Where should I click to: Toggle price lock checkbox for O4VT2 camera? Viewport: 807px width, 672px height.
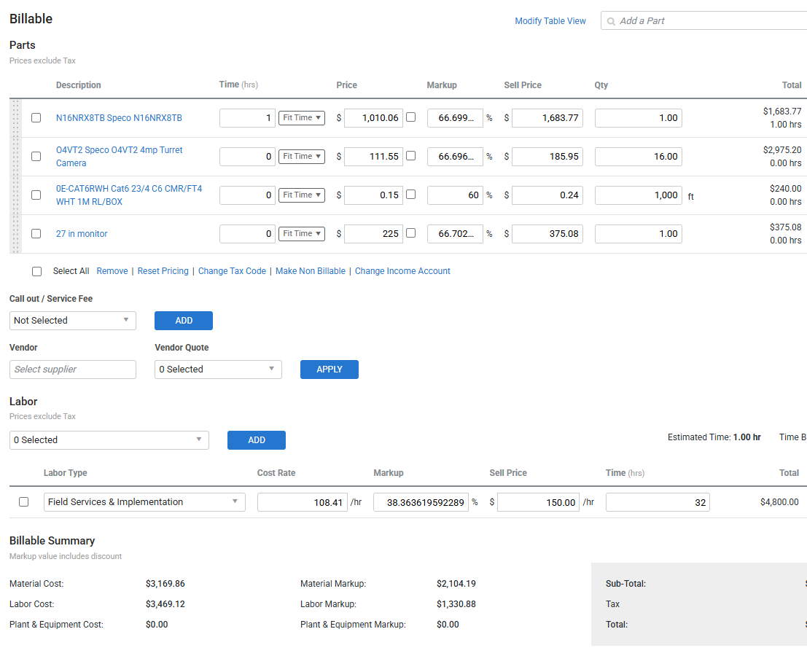(411, 156)
